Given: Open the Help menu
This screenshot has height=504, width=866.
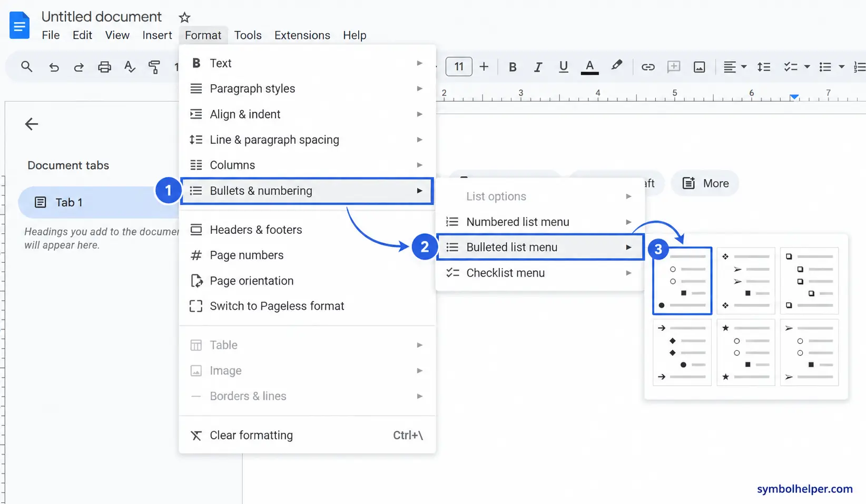Looking at the screenshot, I should coord(355,35).
